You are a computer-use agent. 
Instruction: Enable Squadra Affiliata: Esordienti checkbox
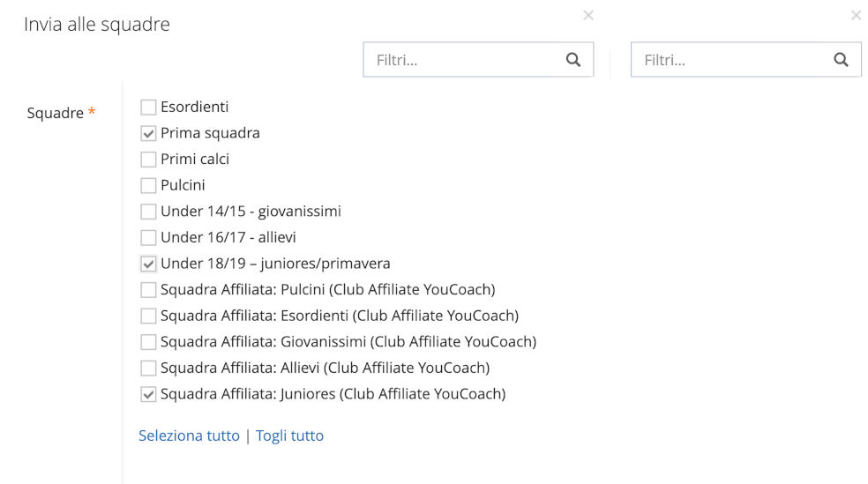point(148,316)
